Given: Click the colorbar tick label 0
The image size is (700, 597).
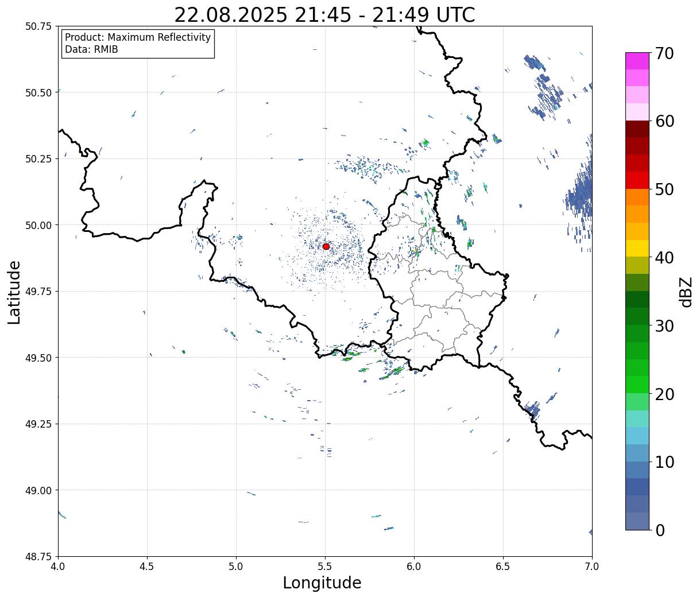Looking at the screenshot, I should click(660, 530).
